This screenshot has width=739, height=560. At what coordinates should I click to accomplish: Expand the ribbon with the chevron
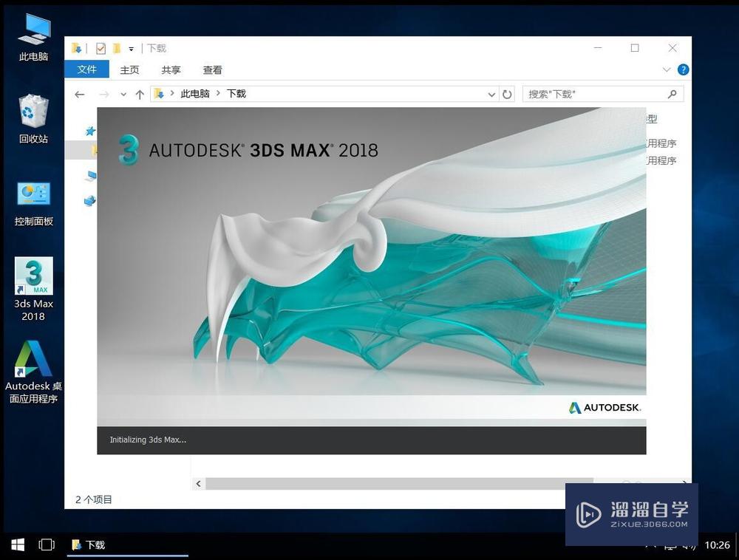[x=667, y=69]
